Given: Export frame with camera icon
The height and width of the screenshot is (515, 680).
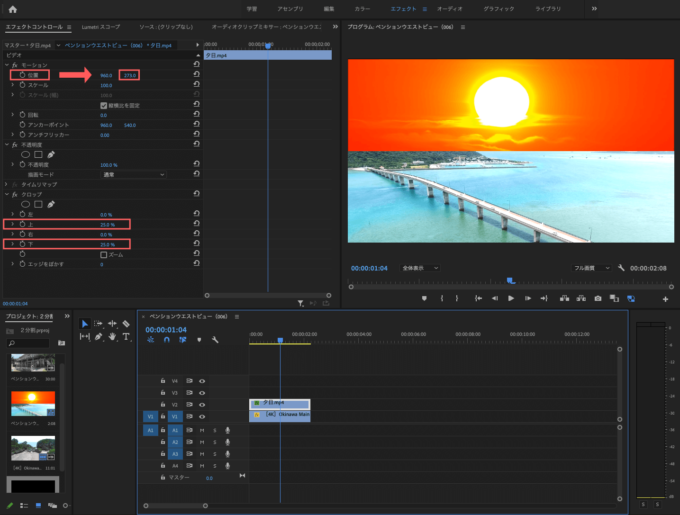Looking at the screenshot, I should tap(598, 298).
